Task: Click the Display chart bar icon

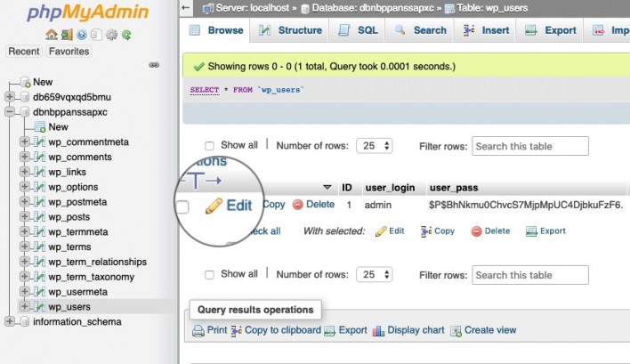Action: 378,331
